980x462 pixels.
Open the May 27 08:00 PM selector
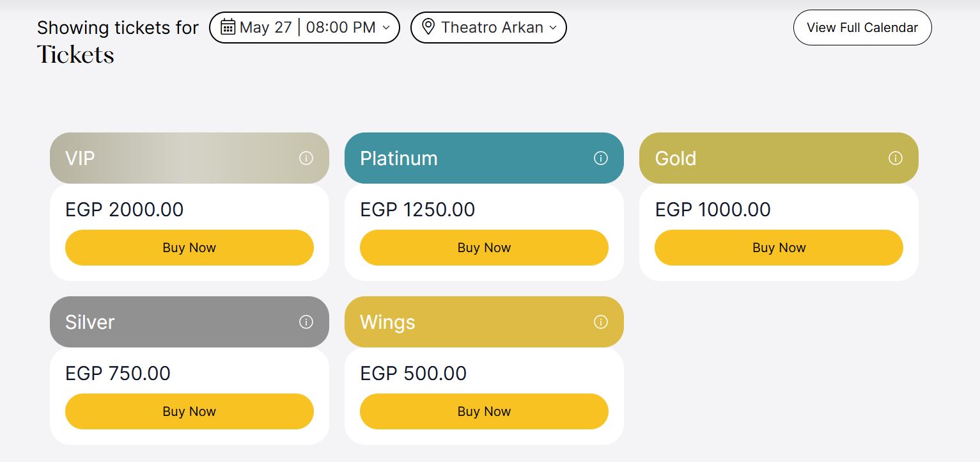tap(305, 28)
